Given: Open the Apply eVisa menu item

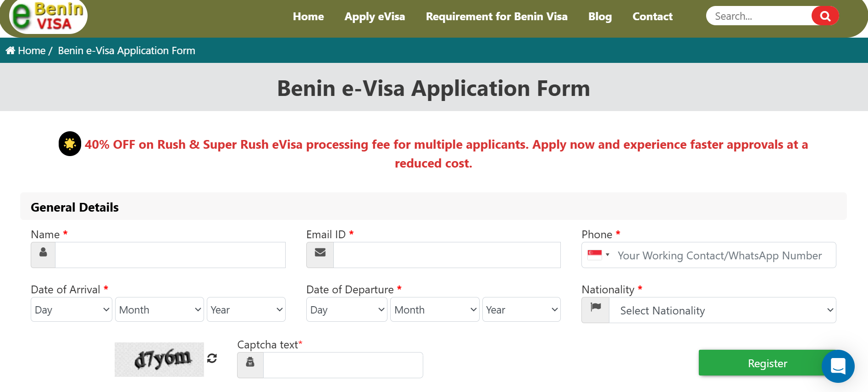Looking at the screenshot, I should (x=375, y=17).
